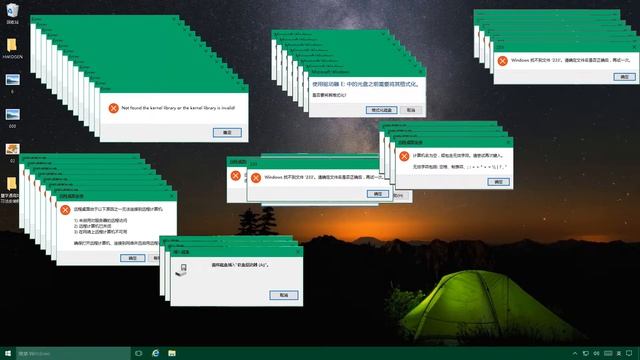
Task: Click 确定 in the '222' dialog beside the format prompt
Action: [625, 77]
